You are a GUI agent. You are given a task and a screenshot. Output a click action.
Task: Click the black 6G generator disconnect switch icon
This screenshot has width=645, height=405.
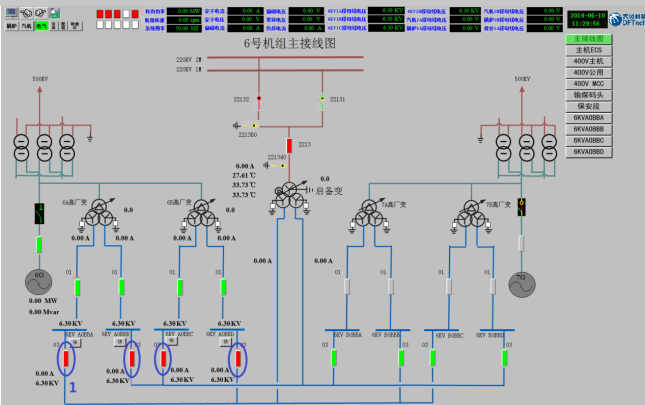(40, 212)
